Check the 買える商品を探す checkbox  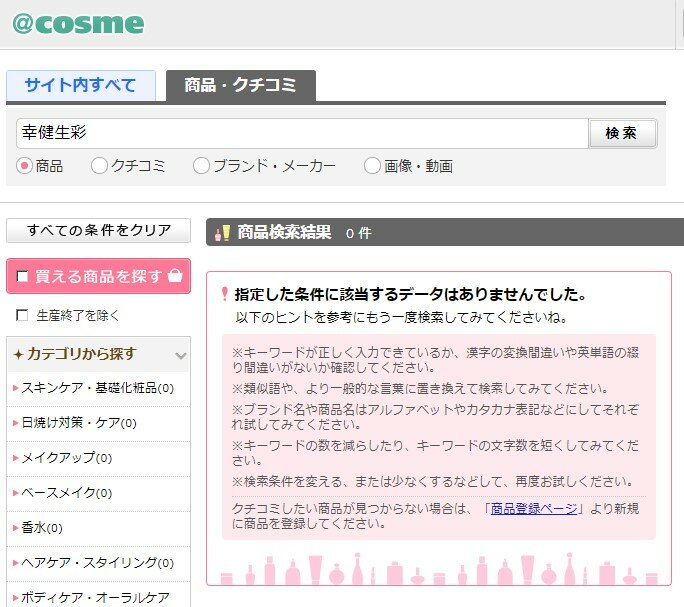(x=23, y=277)
